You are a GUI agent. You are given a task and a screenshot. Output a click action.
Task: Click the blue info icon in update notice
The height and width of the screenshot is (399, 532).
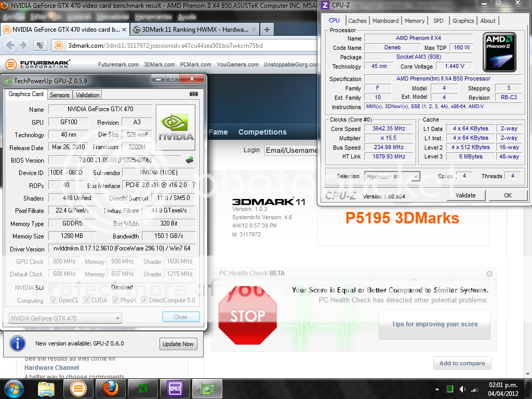[18, 343]
